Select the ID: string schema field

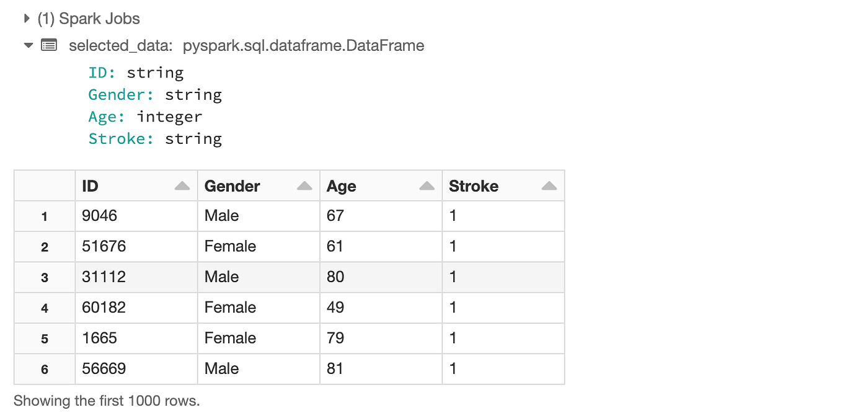tap(135, 73)
